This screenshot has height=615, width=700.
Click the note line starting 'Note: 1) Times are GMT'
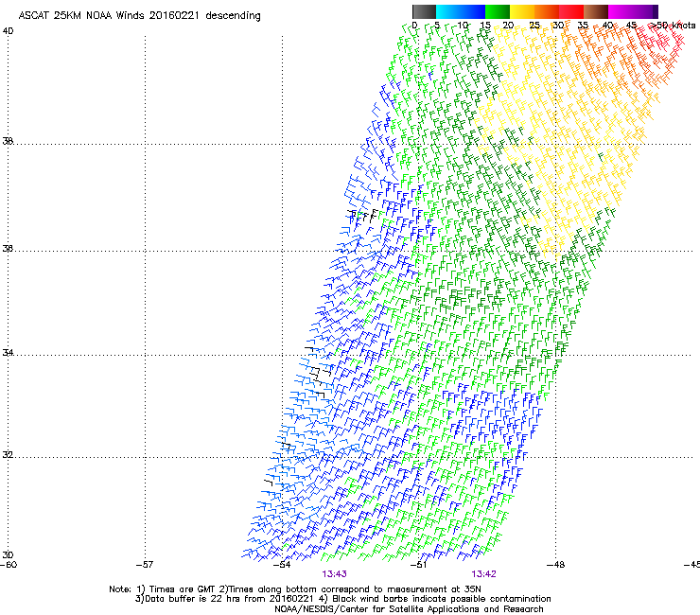click(295, 589)
